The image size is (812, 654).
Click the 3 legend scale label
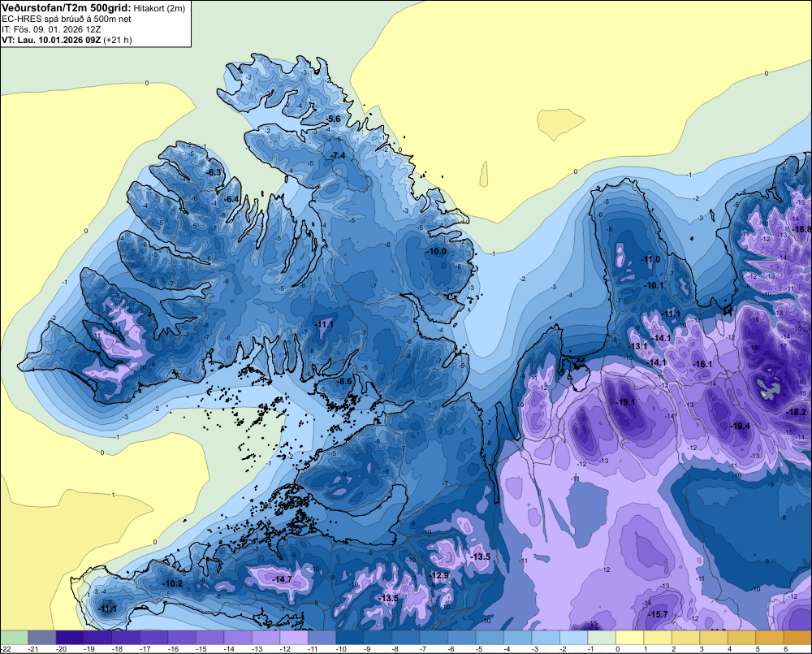point(702,649)
